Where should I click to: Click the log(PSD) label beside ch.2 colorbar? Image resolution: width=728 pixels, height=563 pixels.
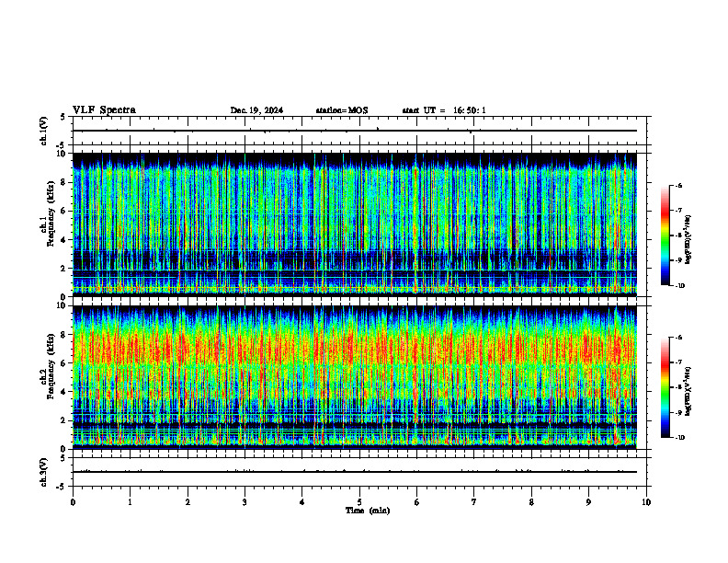[688, 391]
